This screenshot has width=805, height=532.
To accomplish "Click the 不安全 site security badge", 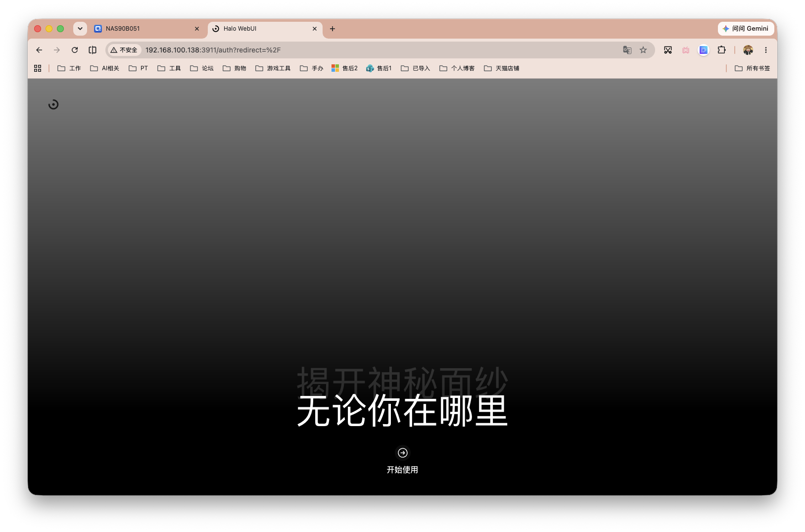I will [x=124, y=50].
